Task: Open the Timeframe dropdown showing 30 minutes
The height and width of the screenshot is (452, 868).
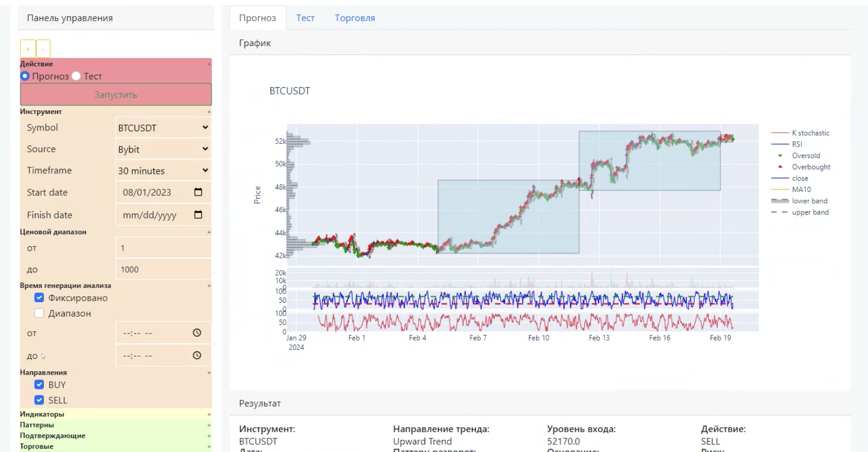Action: pyautogui.click(x=163, y=171)
